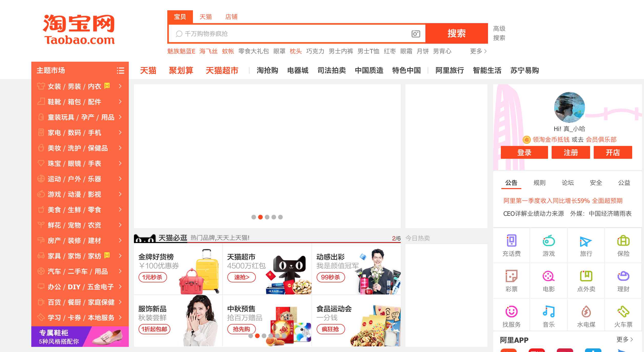Viewport: 644px width, 352px height.
Task: Toggle the category list view icon beside 主题市场
Action: (121, 70)
